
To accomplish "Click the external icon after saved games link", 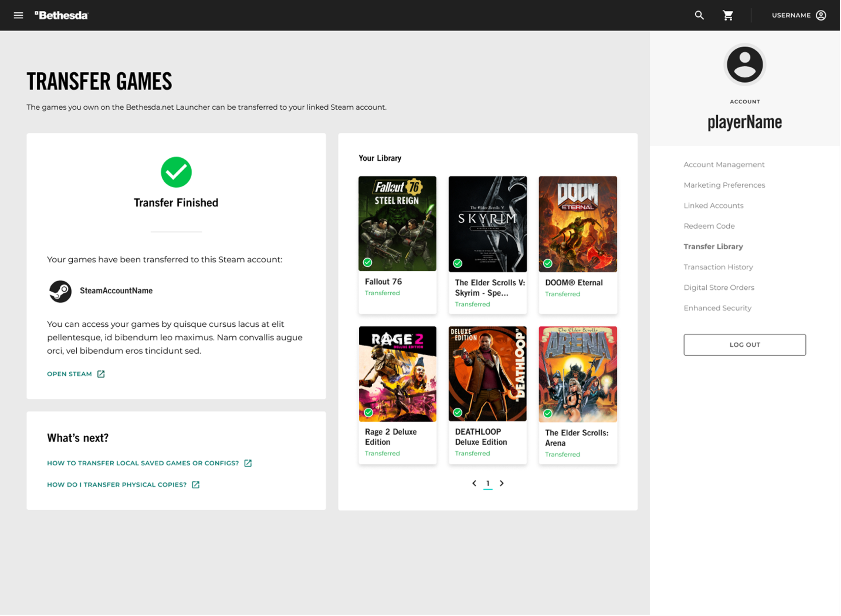I will coord(248,464).
